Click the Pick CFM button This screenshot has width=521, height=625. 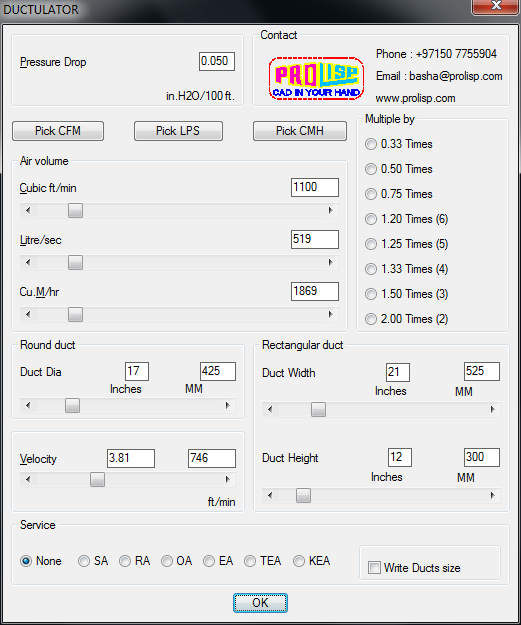58,131
